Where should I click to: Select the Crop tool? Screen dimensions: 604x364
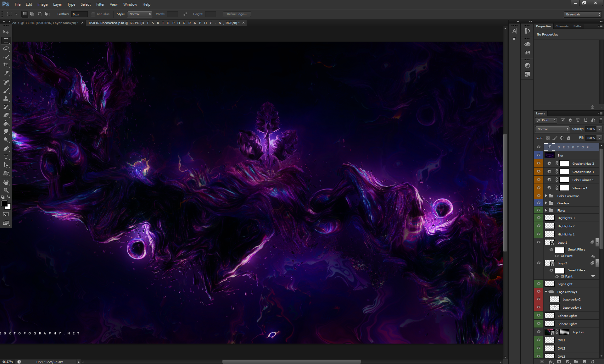pos(6,65)
